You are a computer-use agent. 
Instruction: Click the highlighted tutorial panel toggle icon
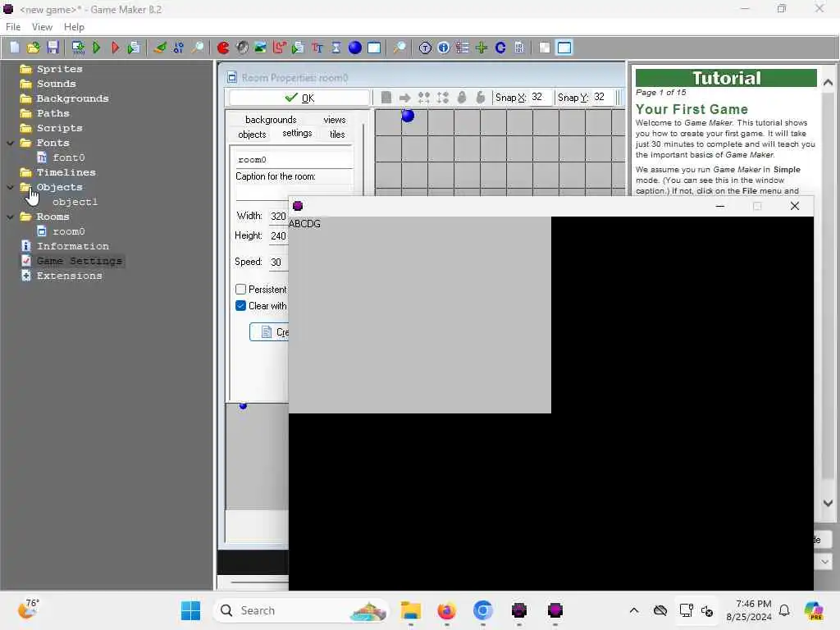pyautogui.click(x=564, y=48)
